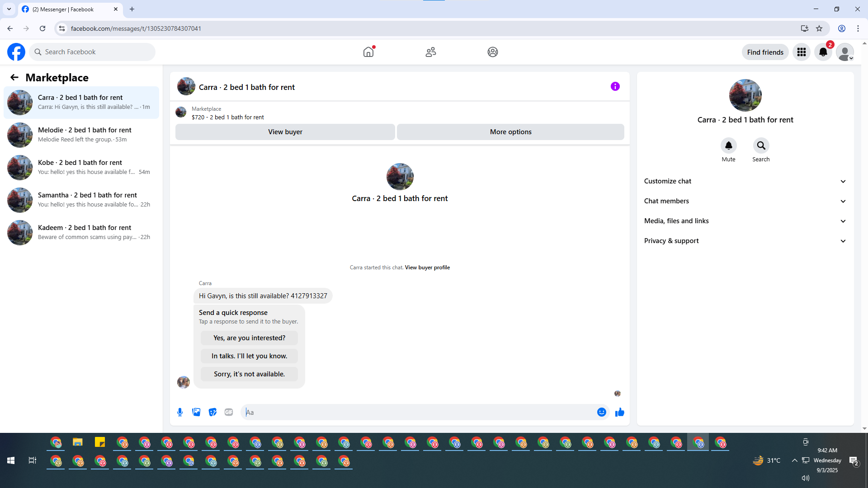Click the $720 listing thumbnail
The image size is (868, 488).
181,112
